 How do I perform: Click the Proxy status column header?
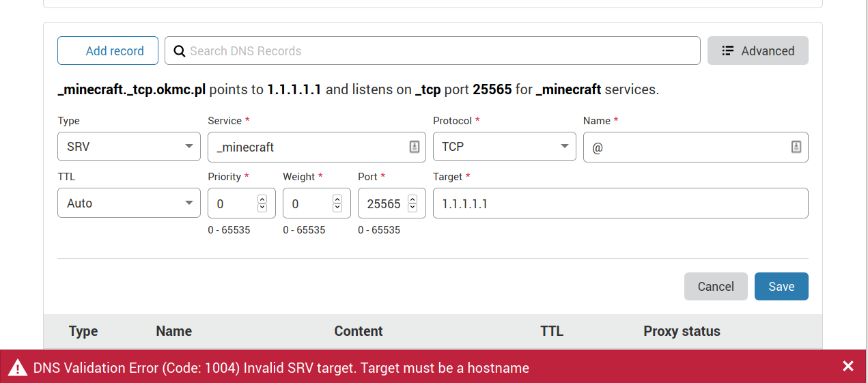[682, 332]
